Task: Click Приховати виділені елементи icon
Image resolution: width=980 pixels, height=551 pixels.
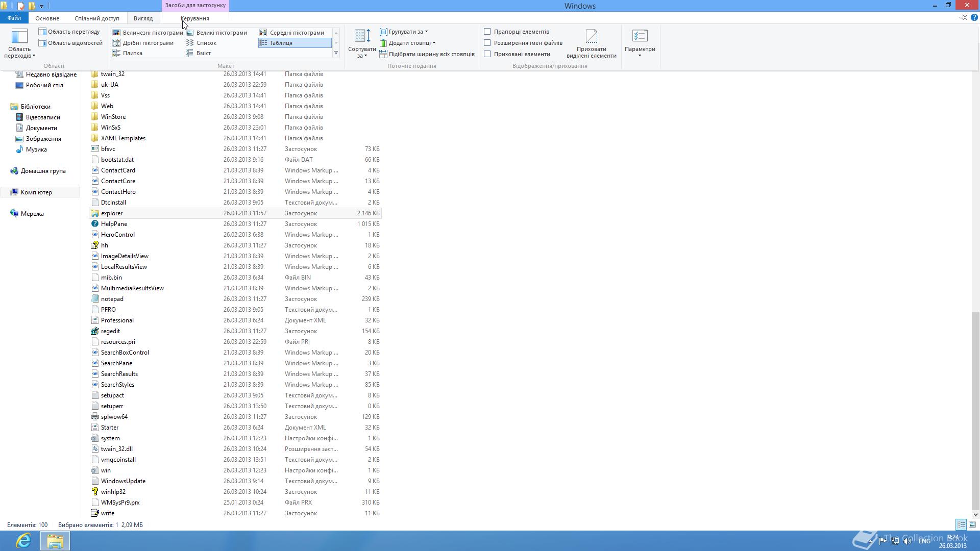Action: pyautogui.click(x=591, y=43)
